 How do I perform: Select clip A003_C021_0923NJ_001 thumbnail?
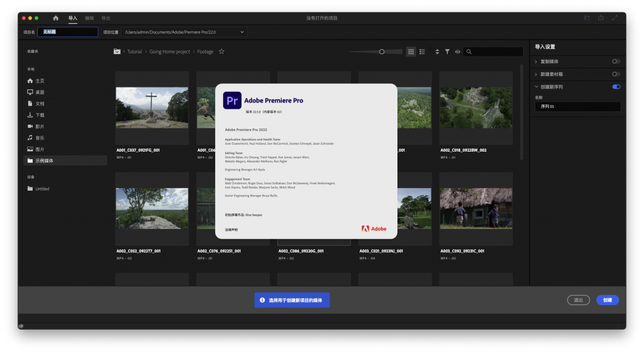414,208
